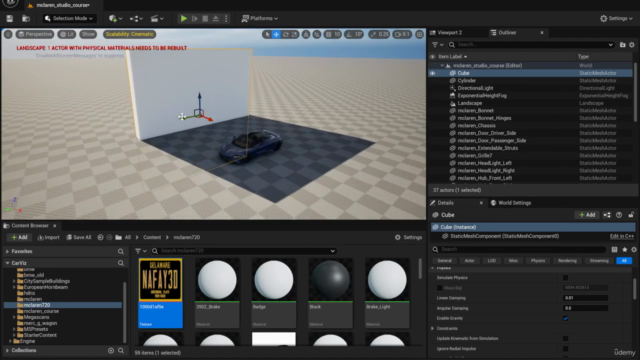
Task: Select the Physics filter tab in Details
Action: [538, 260]
